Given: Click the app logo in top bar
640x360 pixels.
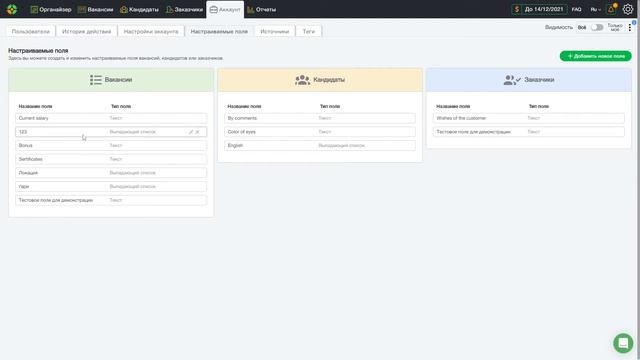Looking at the screenshot, I should pyautogui.click(x=12, y=9).
